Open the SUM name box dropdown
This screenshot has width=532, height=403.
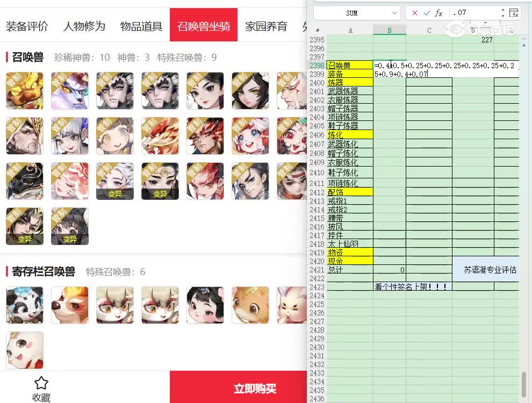394,13
